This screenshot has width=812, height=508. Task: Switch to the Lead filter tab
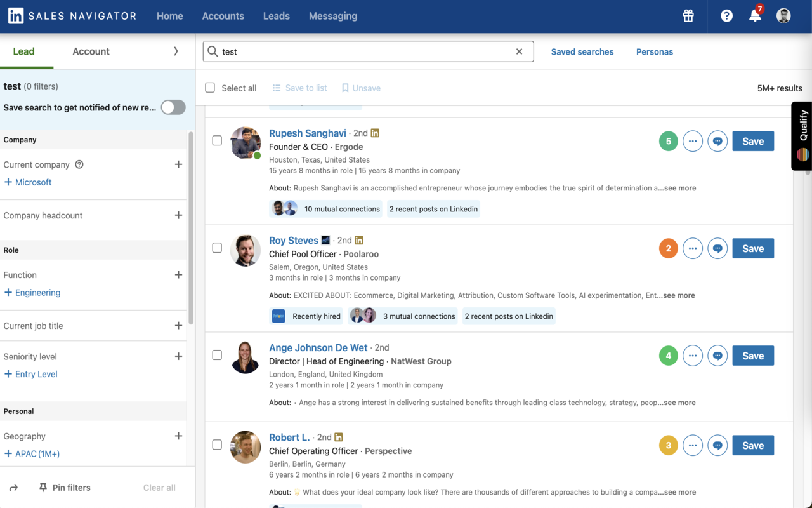pyautogui.click(x=24, y=51)
